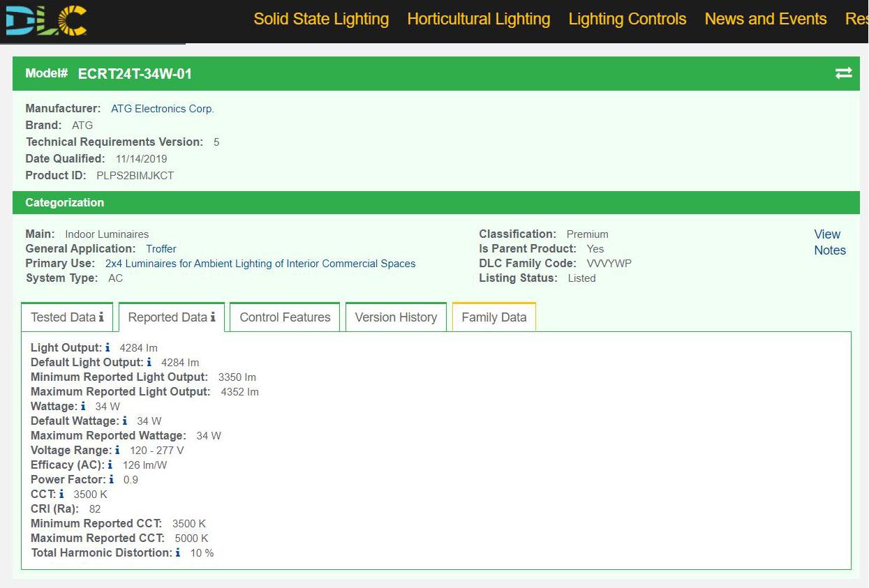Click the Default Wattage info icon
This screenshot has height=588, width=869.
124,421
